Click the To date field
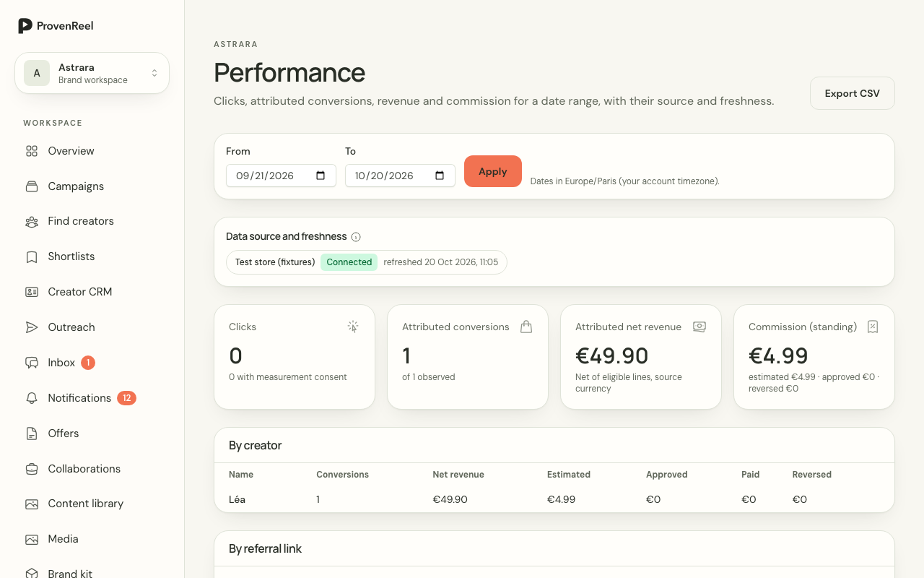The height and width of the screenshot is (578, 924). point(400,176)
